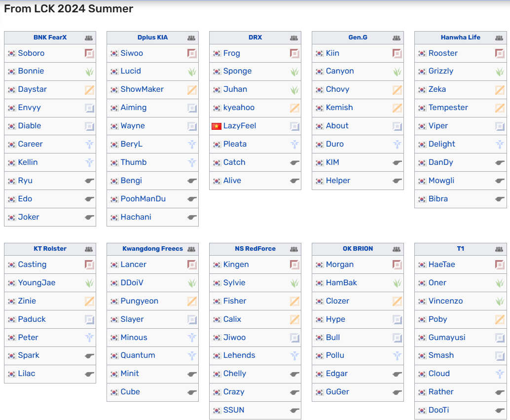Open Viper's player page
The image size is (510, 420).
tap(438, 126)
